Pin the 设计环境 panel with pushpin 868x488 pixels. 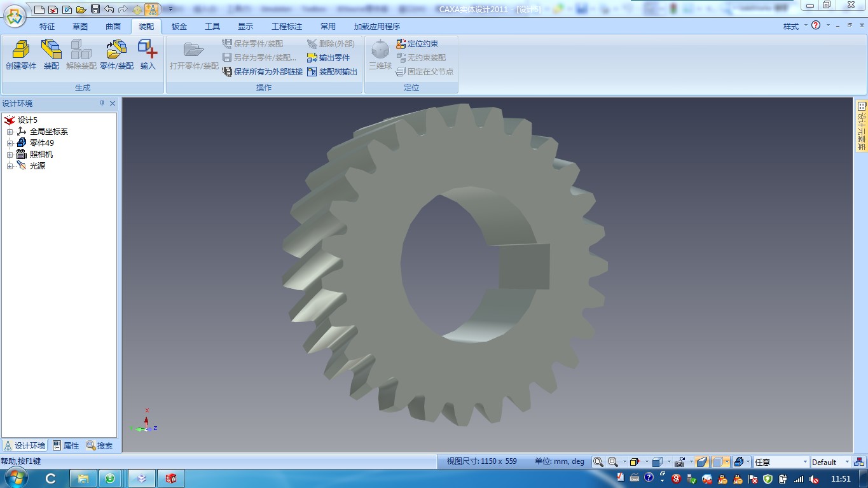click(x=102, y=104)
